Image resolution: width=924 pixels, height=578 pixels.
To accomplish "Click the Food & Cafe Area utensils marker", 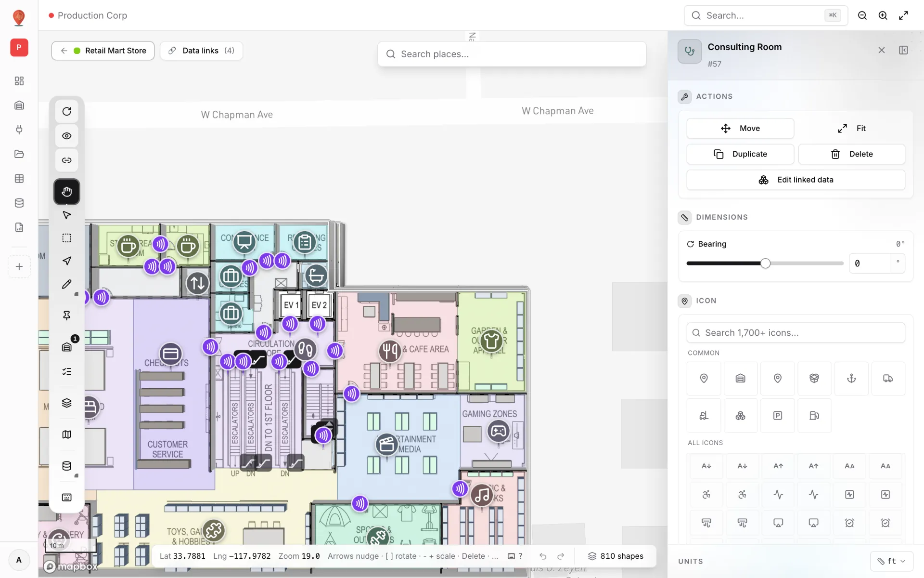I will (390, 351).
